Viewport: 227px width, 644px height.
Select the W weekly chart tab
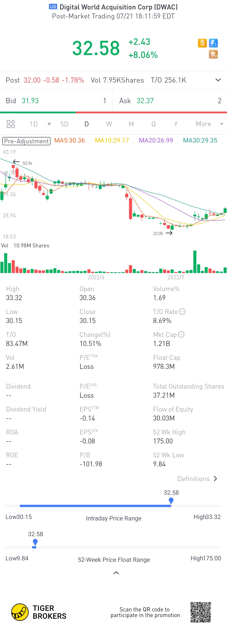coord(109,124)
